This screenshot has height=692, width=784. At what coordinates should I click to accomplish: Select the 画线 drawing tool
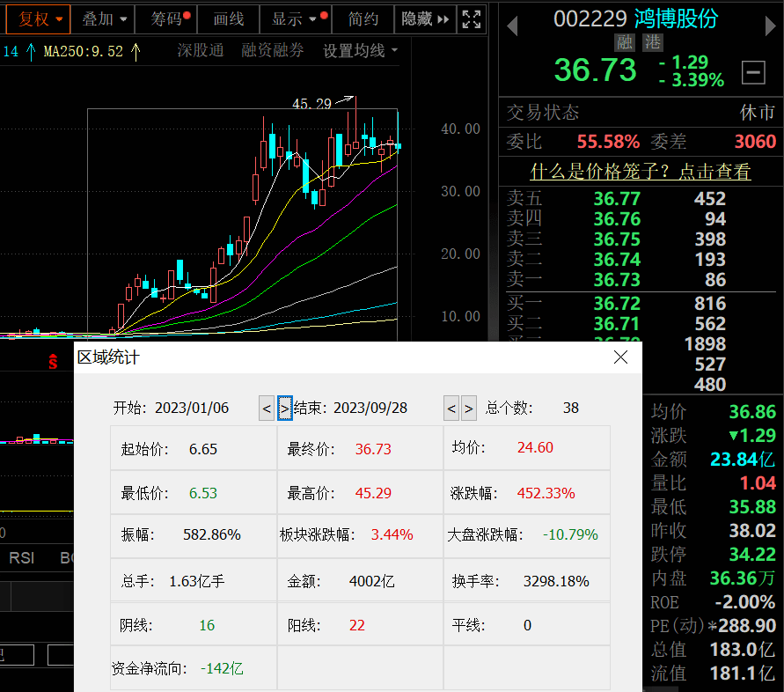coord(229,18)
